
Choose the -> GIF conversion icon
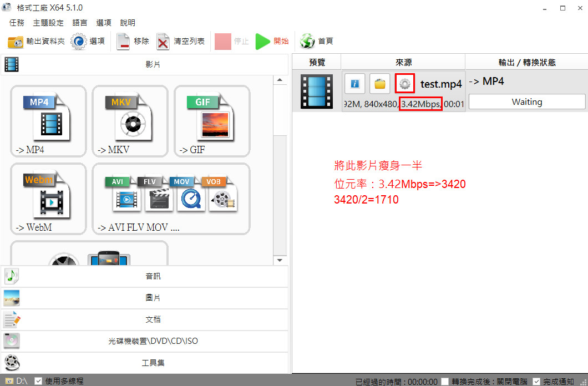[x=212, y=121]
